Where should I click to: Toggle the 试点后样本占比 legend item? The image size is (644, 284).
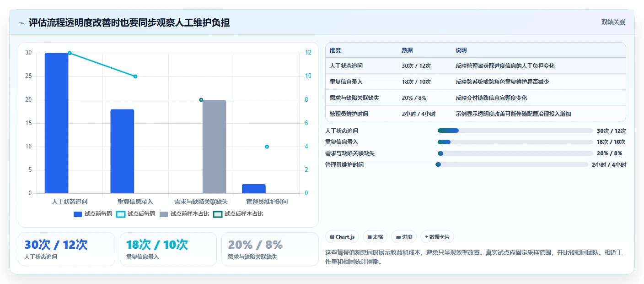click(238, 214)
